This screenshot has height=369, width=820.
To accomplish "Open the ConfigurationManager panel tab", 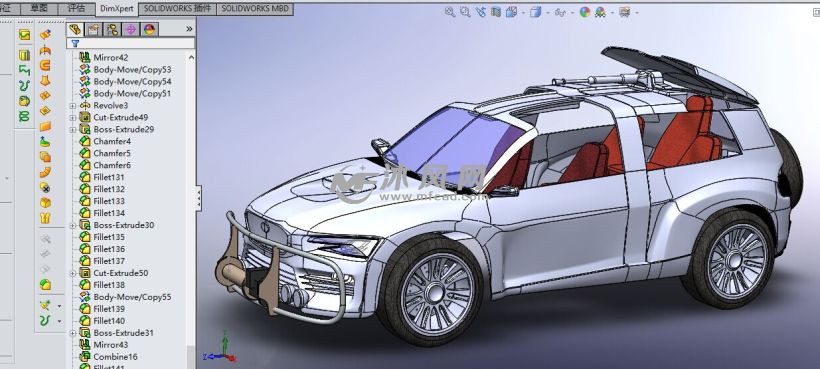I will click(112, 30).
